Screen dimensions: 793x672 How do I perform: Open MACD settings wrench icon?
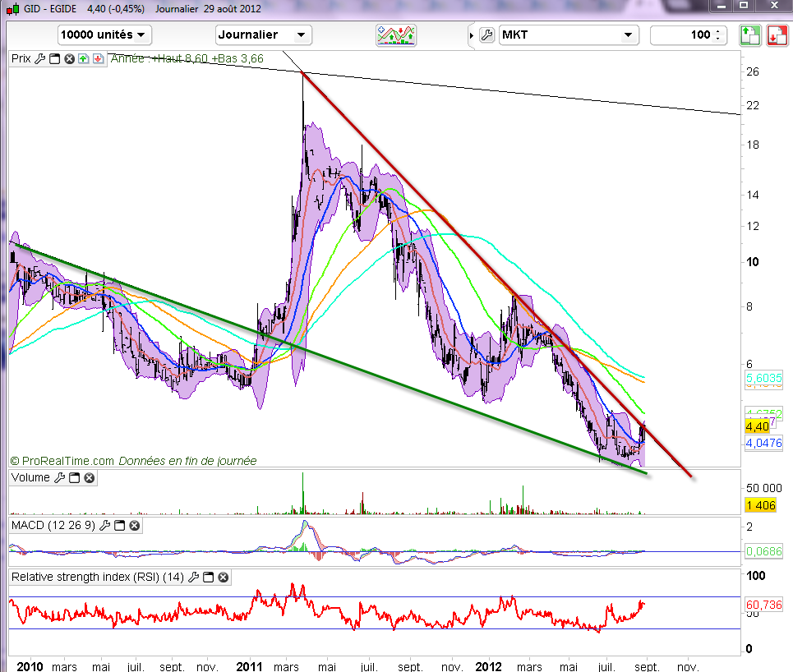[x=104, y=526]
